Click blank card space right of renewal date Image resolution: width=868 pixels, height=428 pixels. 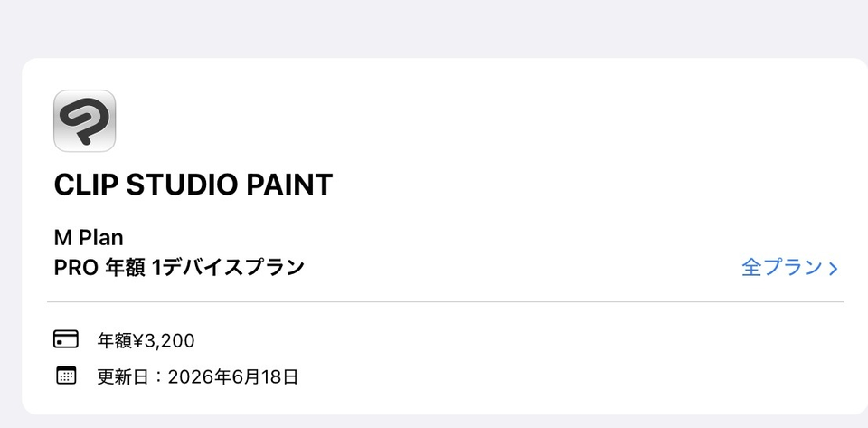[x=561, y=376]
